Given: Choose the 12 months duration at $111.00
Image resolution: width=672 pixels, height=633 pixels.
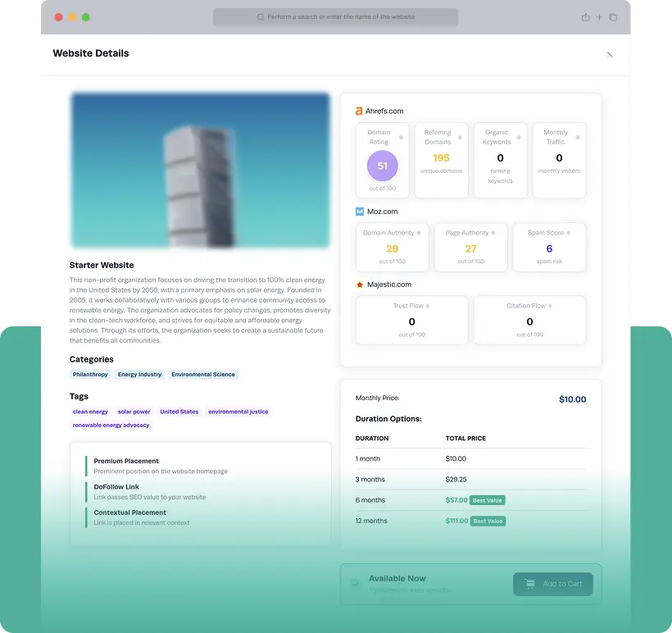Looking at the screenshot, I should coord(470,521).
